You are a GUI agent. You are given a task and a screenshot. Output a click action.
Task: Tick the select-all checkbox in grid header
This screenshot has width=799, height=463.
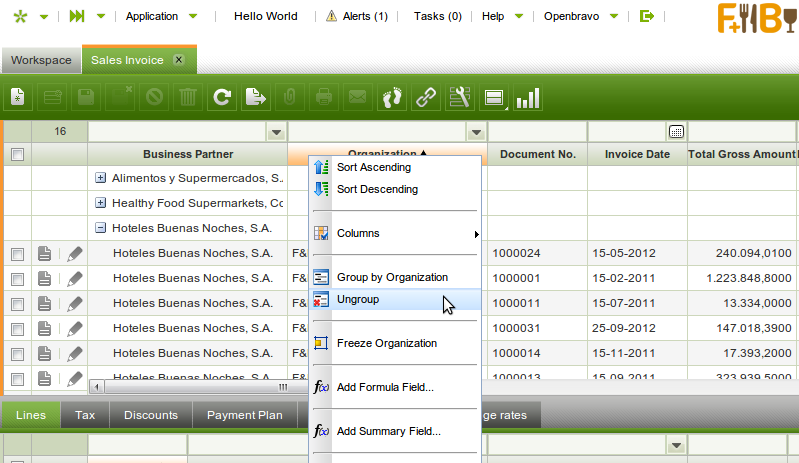[17, 154]
